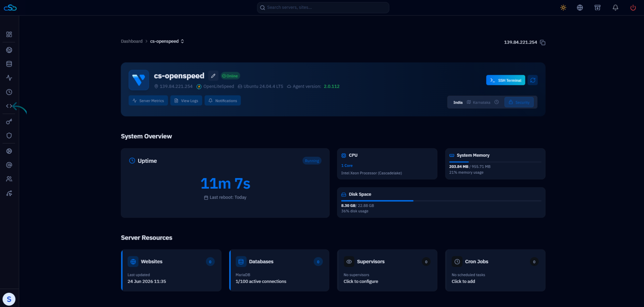Viewport: 644px width, 307px height.
Task: Click the Vultr provider logo thumbnail
Action: 139,80
